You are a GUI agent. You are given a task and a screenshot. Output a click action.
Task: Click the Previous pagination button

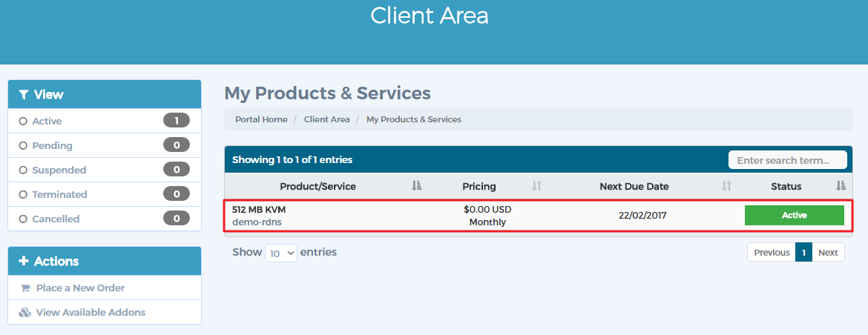(772, 252)
